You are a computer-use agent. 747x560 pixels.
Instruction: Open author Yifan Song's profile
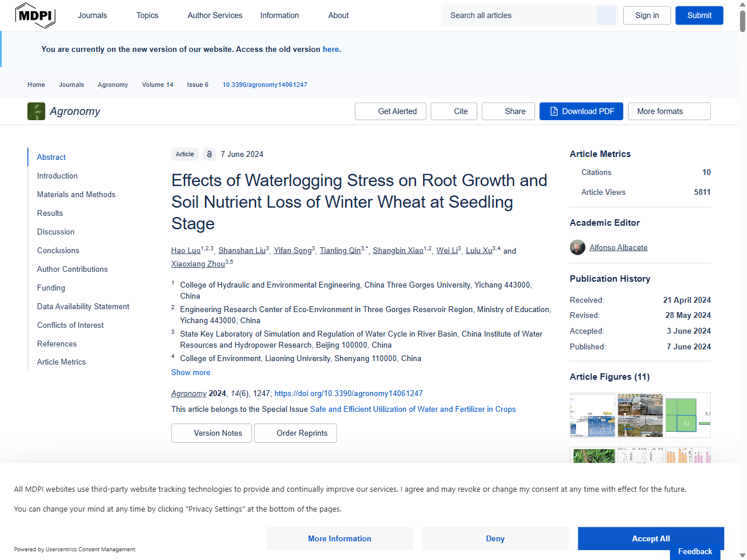[x=292, y=250]
